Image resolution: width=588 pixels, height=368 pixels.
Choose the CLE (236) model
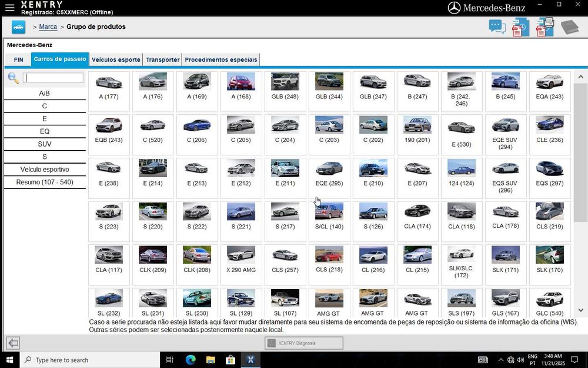[550, 134]
